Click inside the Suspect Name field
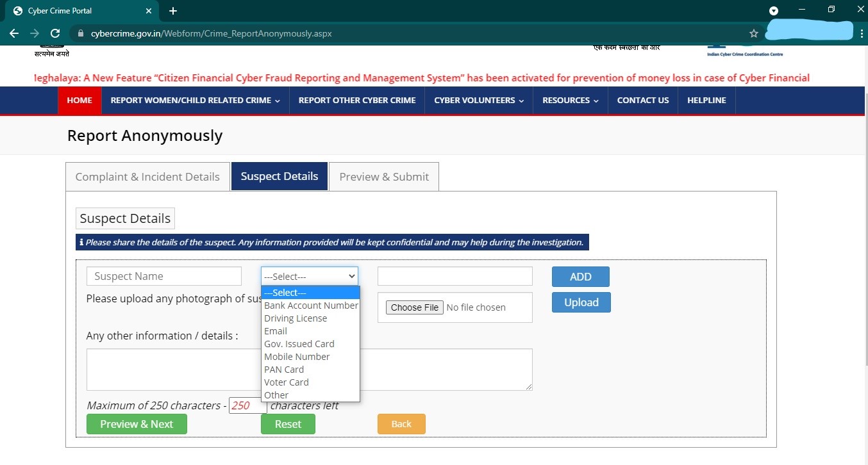Image resolution: width=868 pixels, height=465 pixels. click(163, 275)
